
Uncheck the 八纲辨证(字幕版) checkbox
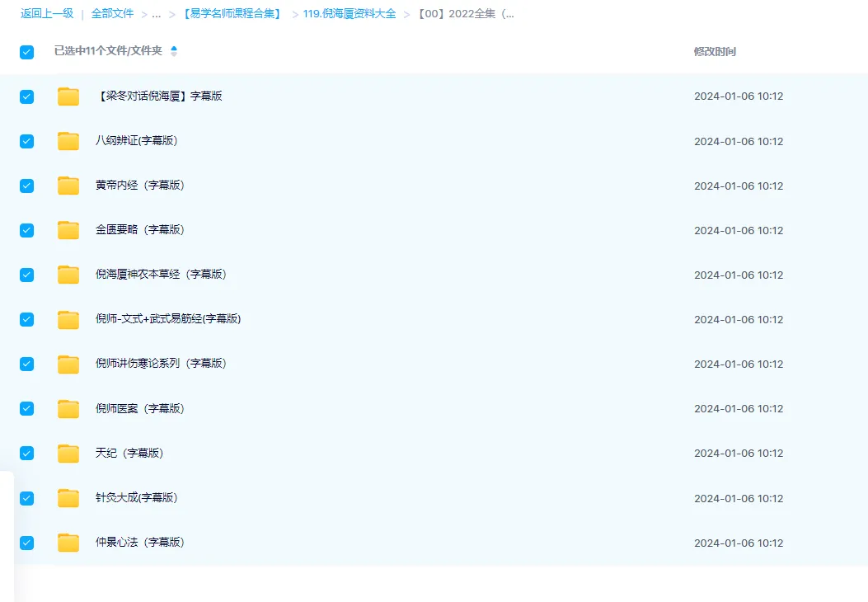[x=26, y=141]
